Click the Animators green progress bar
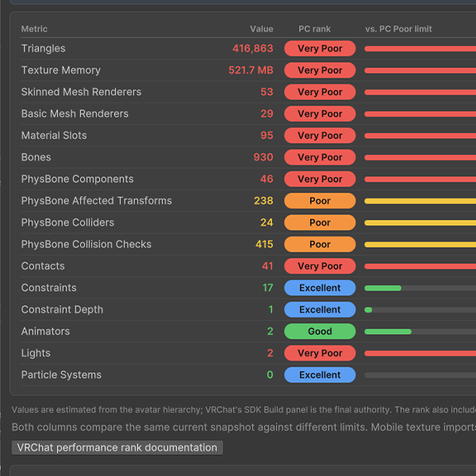476x476 pixels. (x=388, y=332)
